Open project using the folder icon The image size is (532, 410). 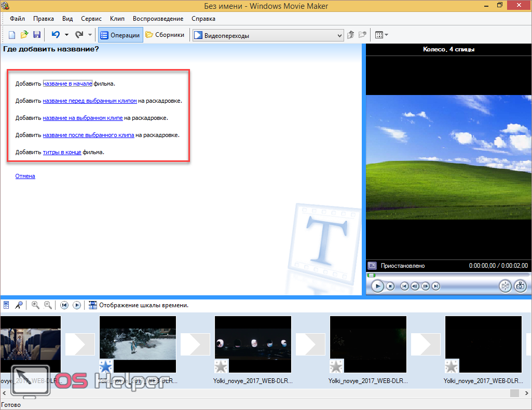point(24,35)
